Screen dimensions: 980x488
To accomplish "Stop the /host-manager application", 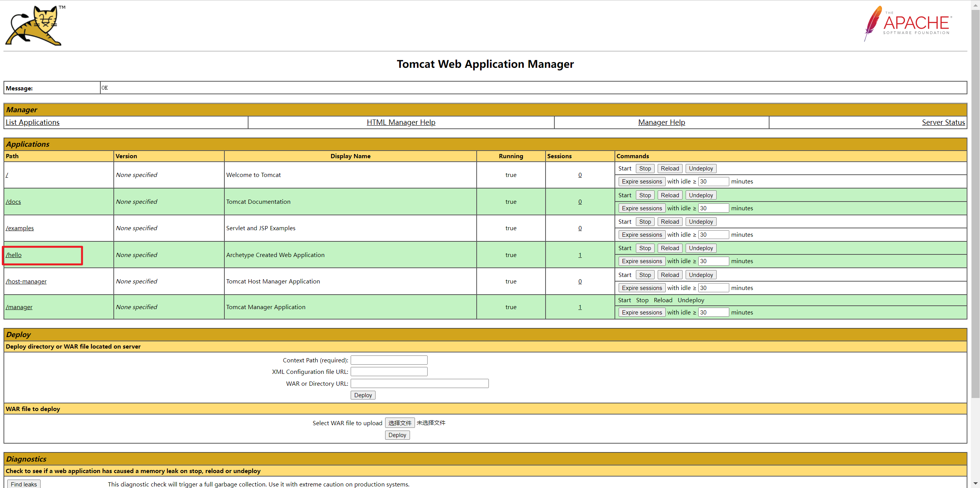I will click(645, 275).
